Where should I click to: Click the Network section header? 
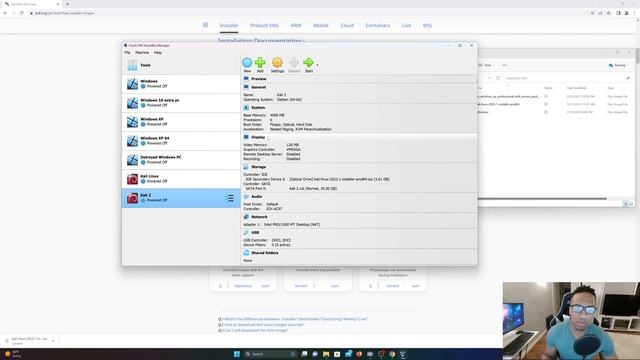(x=259, y=217)
